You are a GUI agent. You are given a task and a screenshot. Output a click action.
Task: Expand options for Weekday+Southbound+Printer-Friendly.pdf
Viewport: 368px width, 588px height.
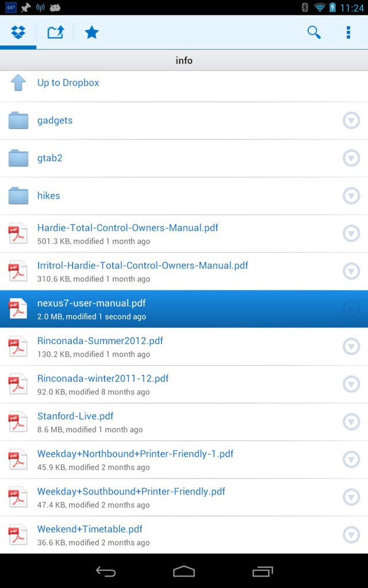[x=351, y=497]
